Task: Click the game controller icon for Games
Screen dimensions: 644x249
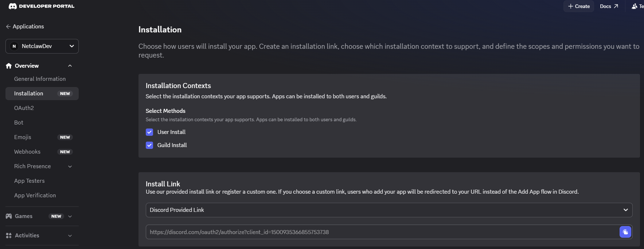Action: (x=9, y=216)
